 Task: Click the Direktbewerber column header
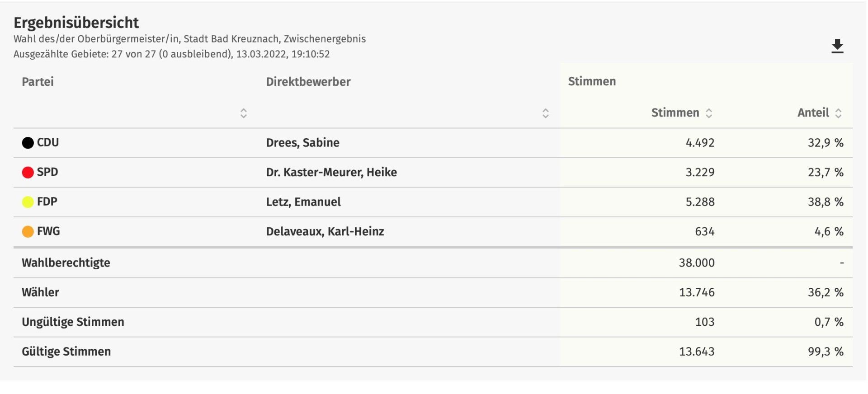pyautogui.click(x=308, y=82)
